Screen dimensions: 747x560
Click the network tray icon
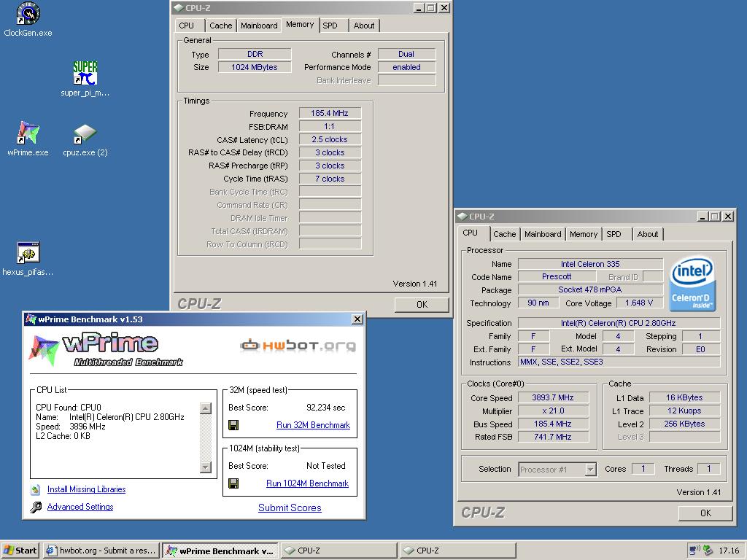pyautogui.click(x=694, y=551)
